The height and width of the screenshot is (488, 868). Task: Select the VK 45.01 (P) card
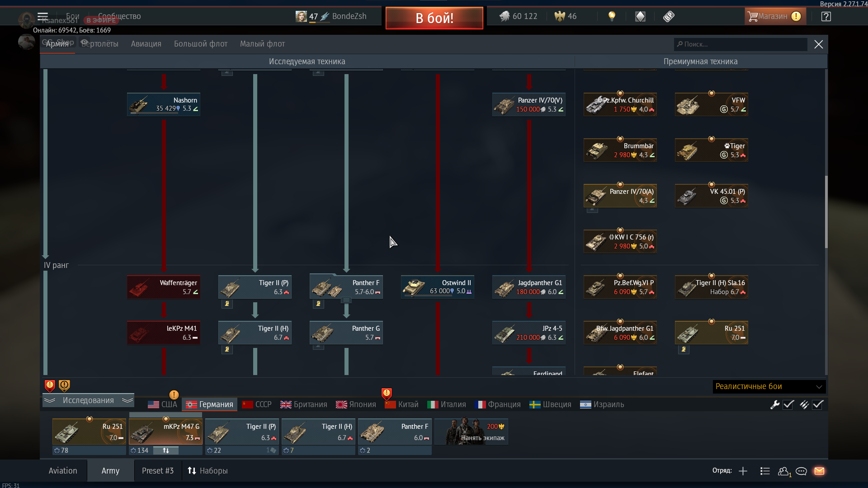pos(712,196)
